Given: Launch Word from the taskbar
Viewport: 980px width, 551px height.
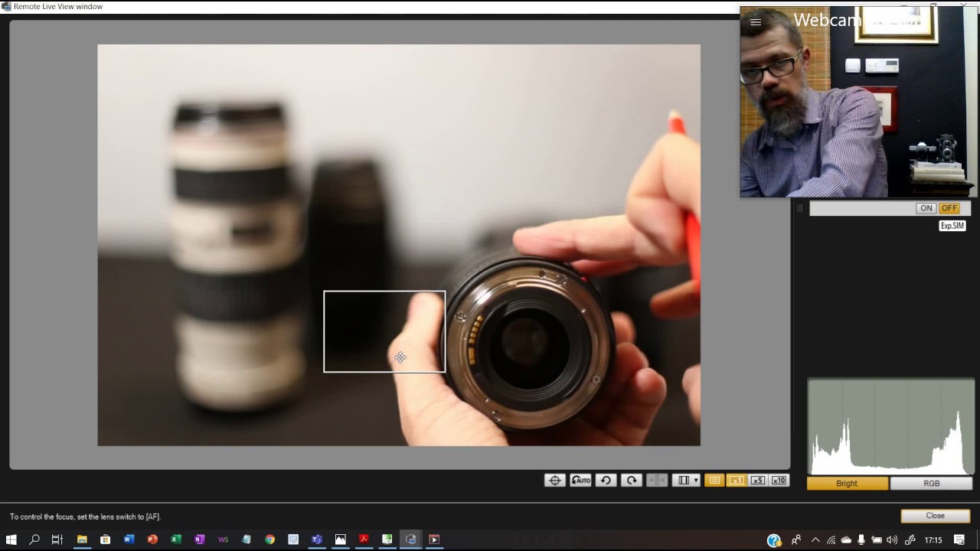Looking at the screenshot, I should coord(129,540).
